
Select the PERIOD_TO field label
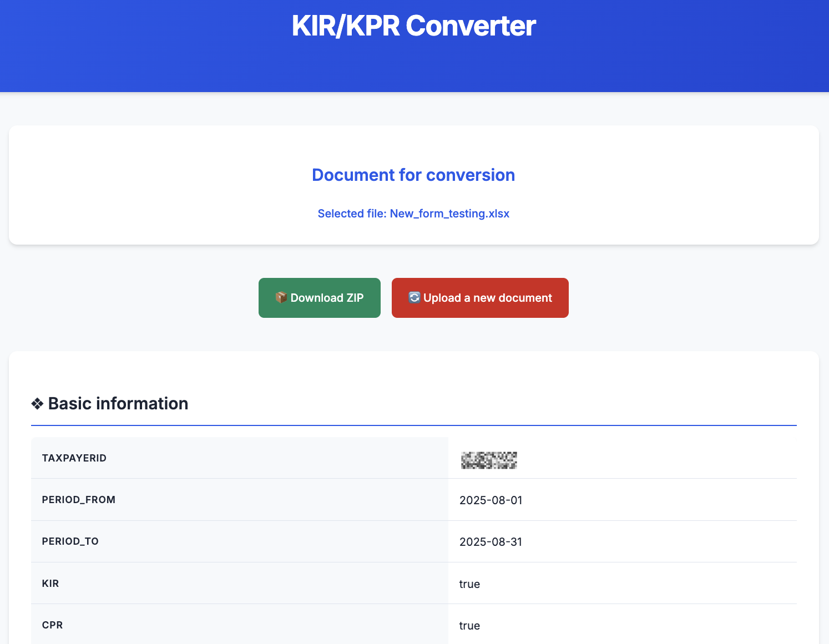[x=70, y=541]
